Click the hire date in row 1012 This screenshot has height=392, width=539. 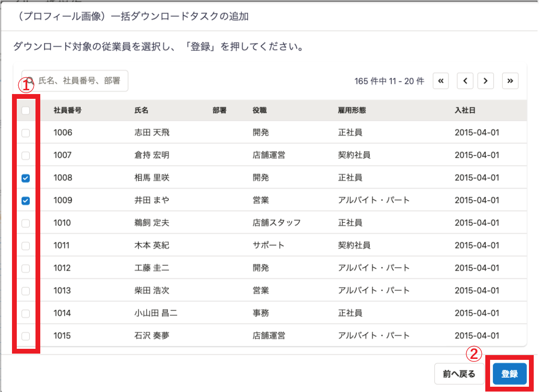click(x=477, y=268)
